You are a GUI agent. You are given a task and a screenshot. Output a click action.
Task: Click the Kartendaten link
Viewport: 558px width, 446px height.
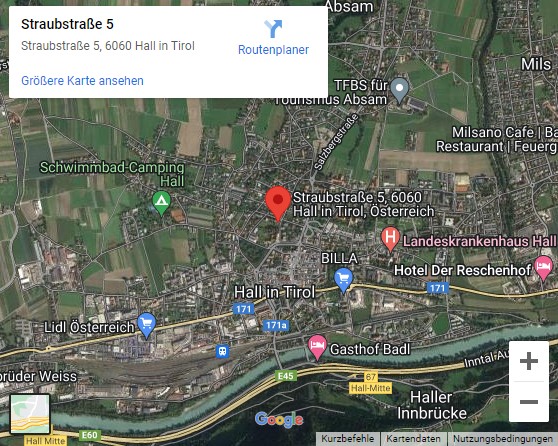(x=413, y=439)
